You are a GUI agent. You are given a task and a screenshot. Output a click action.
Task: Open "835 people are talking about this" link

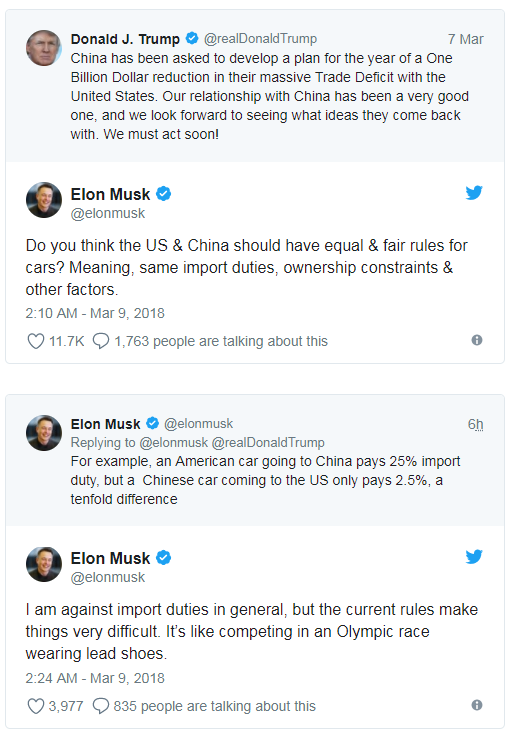214,706
